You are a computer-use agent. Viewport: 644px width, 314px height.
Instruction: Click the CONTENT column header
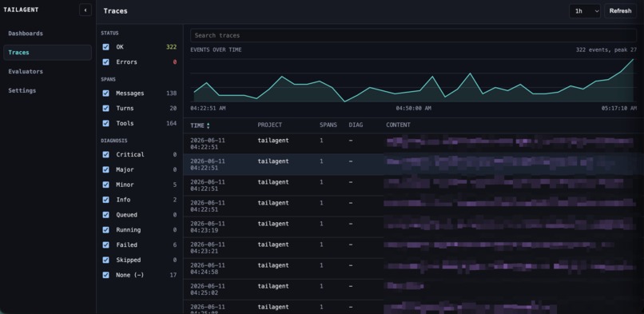click(x=398, y=125)
